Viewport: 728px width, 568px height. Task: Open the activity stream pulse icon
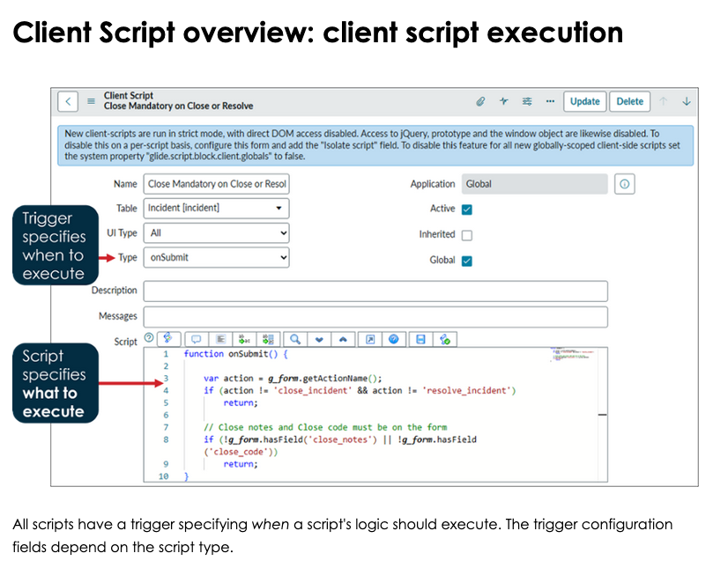[x=504, y=101]
